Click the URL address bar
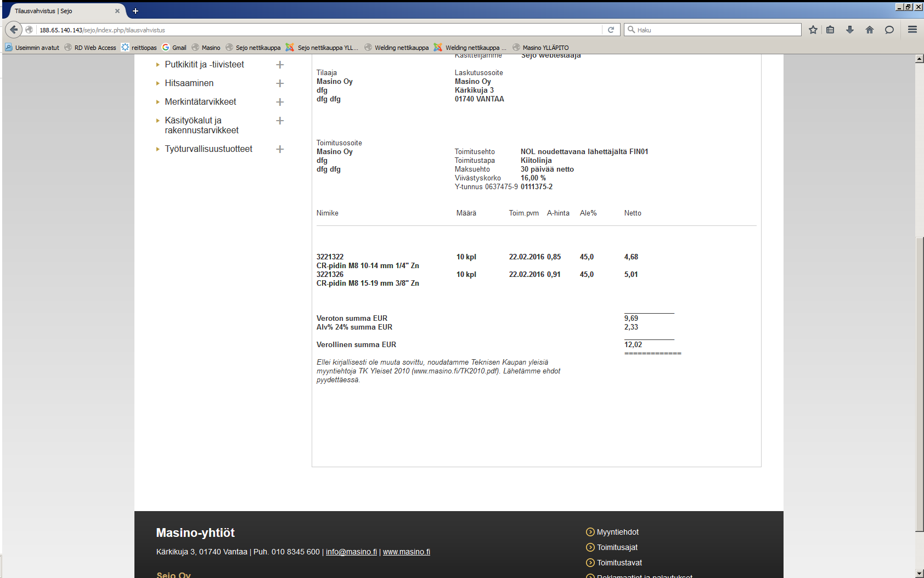The width and height of the screenshot is (924, 578). click(x=318, y=30)
